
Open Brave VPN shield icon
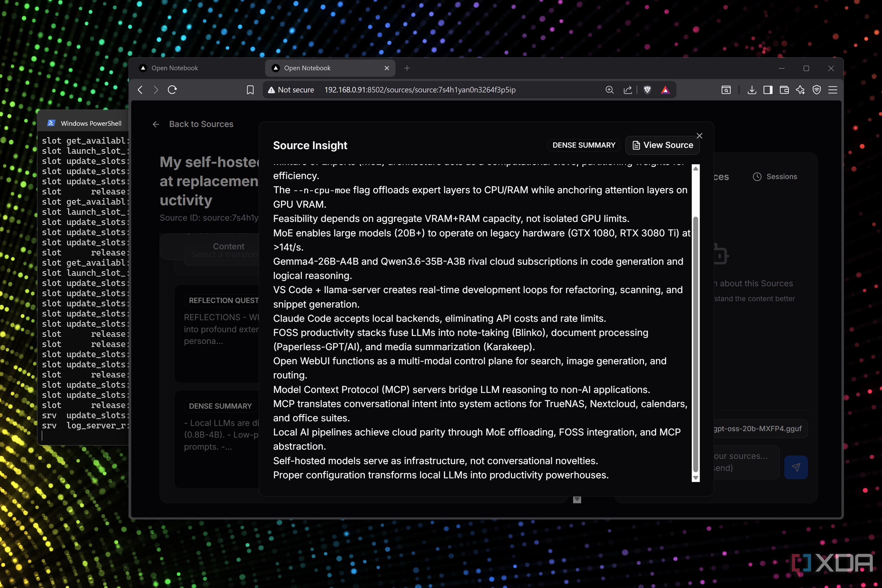pos(817,90)
